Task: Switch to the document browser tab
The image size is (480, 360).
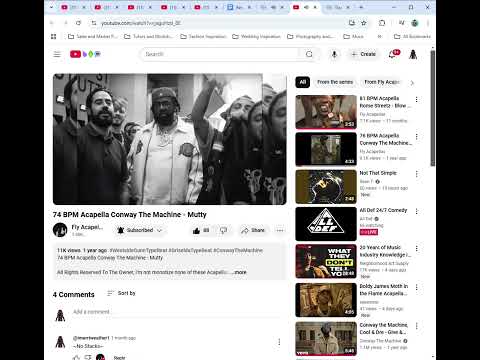Action: click(x=239, y=7)
